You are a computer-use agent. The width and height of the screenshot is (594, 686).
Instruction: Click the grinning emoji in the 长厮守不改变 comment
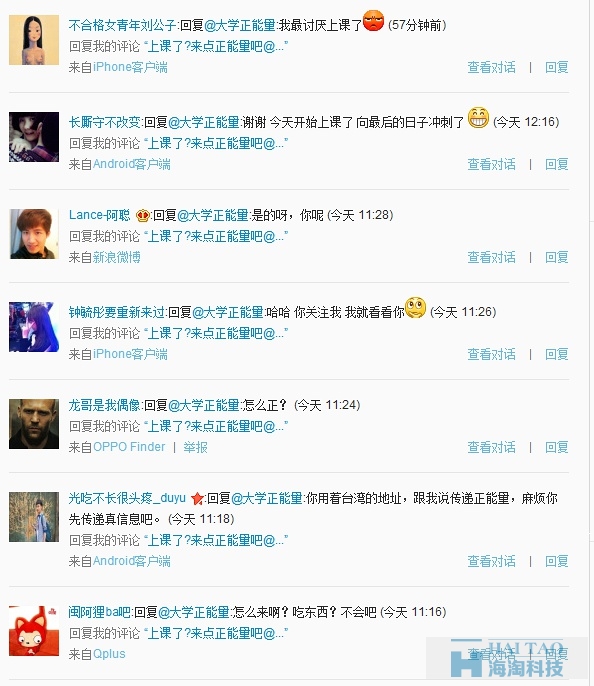pos(478,117)
